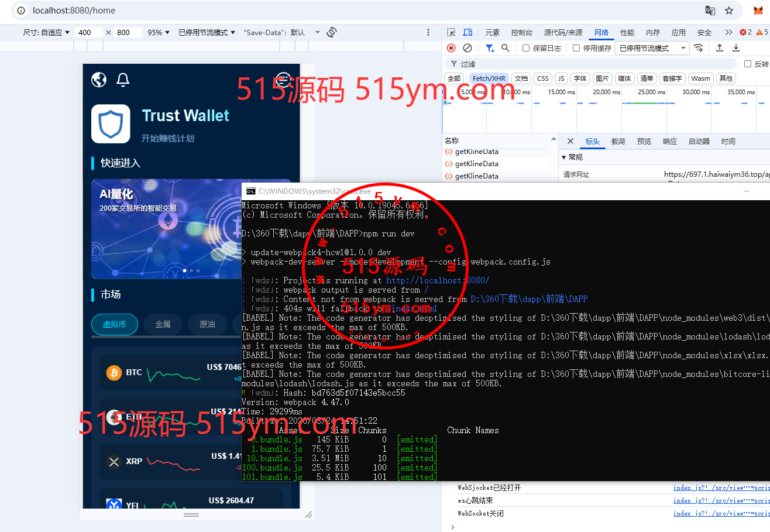Switch to the 控制台 DevTools tab

(521, 33)
